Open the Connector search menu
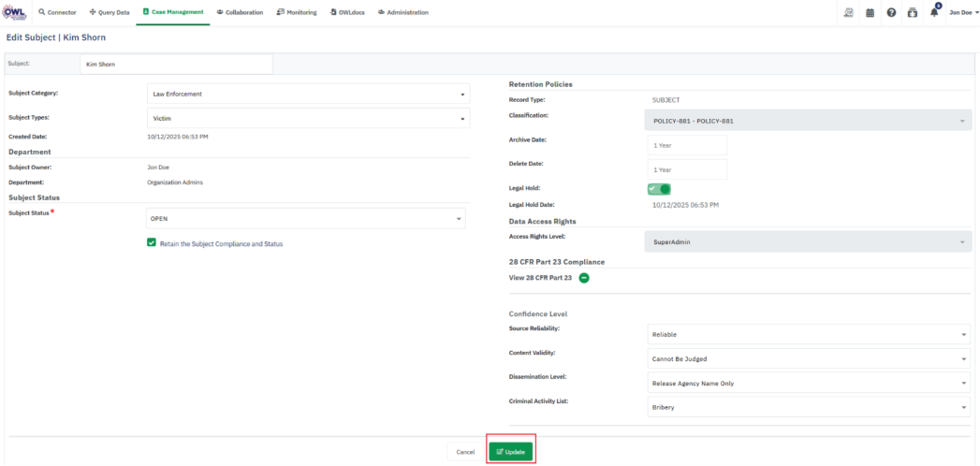 (x=57, y=12)
